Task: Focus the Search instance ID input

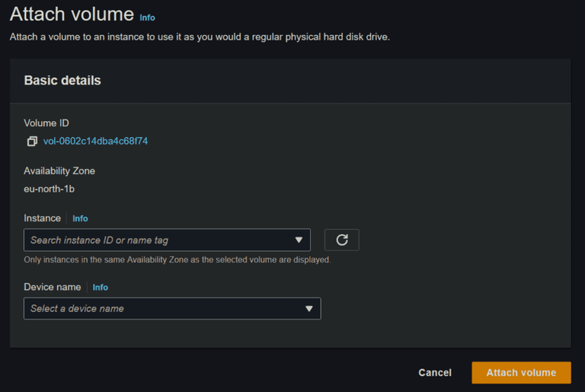Action: (x=152, y=241)
